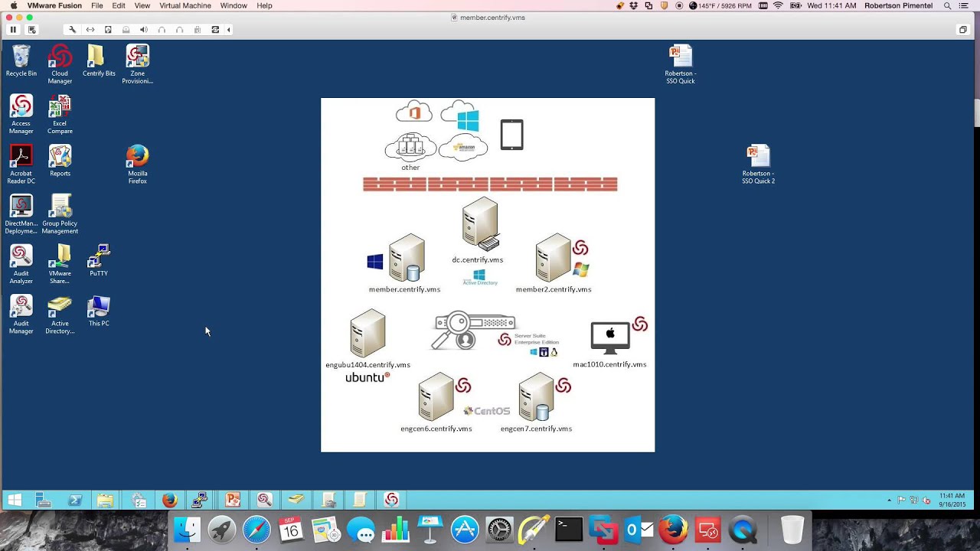Click the Windows taskbar clock showing 11:41 AM
Image resolution: width=980 pixels, height=551 pixels.
[952, 500]
